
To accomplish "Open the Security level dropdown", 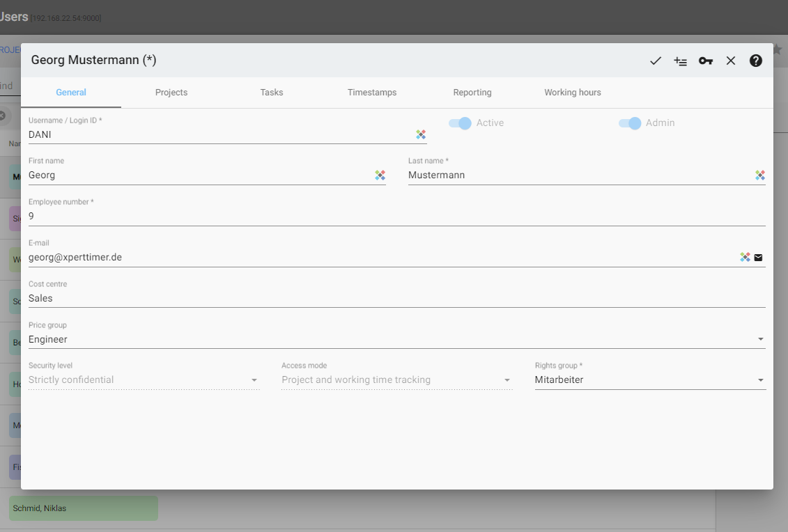I will (254, 380).
